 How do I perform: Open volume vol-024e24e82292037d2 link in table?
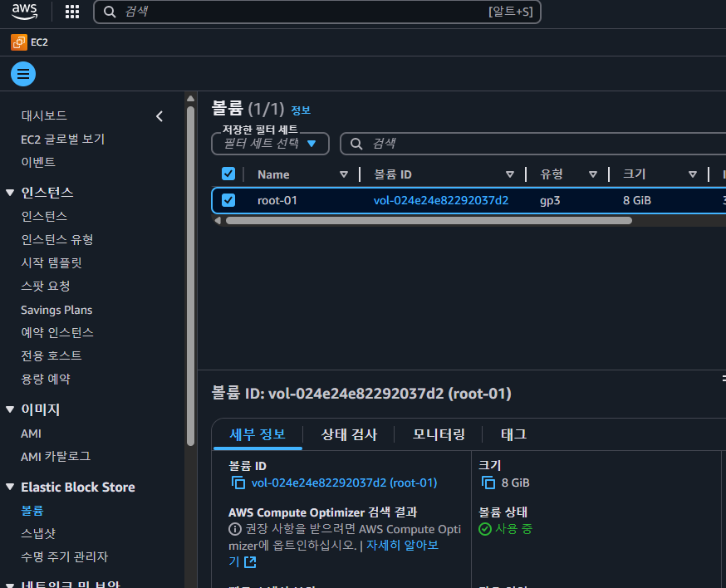click(441, 200)
